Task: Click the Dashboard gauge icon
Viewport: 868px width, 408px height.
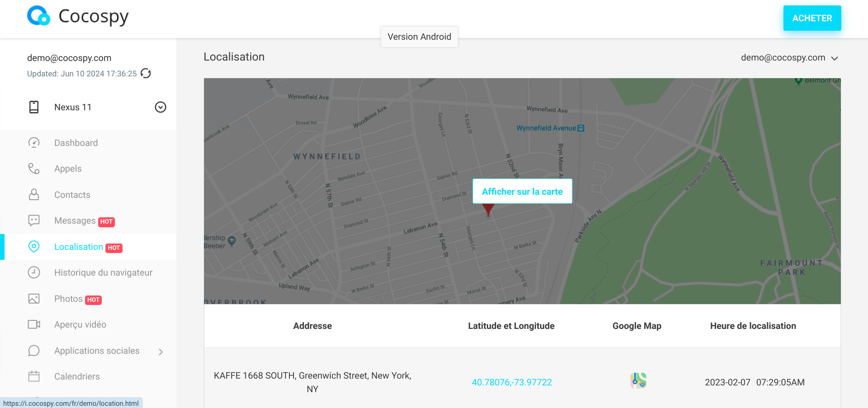Action: (x=34, y=143)
